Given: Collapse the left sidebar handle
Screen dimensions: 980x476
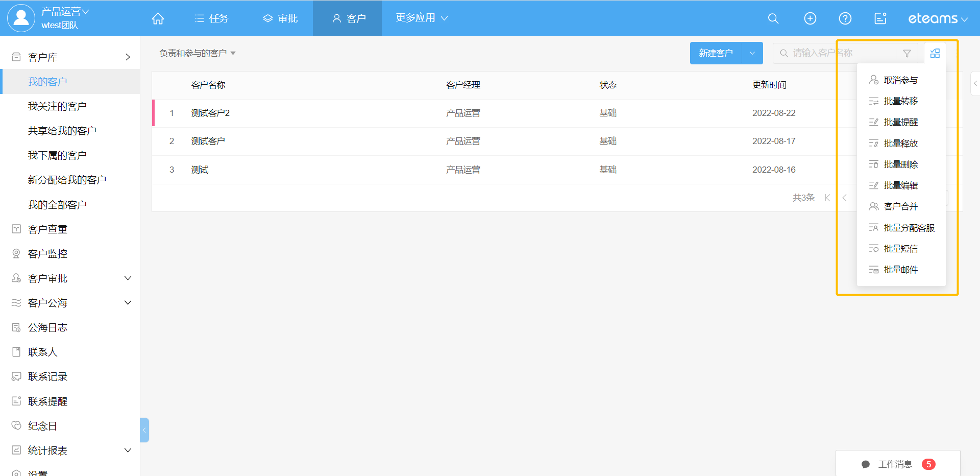Looking at the screenshot, I should [144, 430].
